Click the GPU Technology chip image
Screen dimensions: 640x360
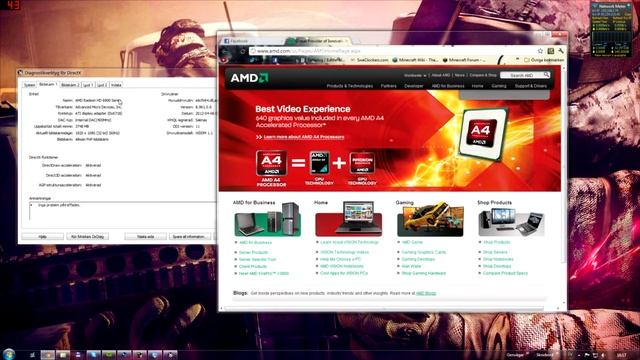click(362, 163)
